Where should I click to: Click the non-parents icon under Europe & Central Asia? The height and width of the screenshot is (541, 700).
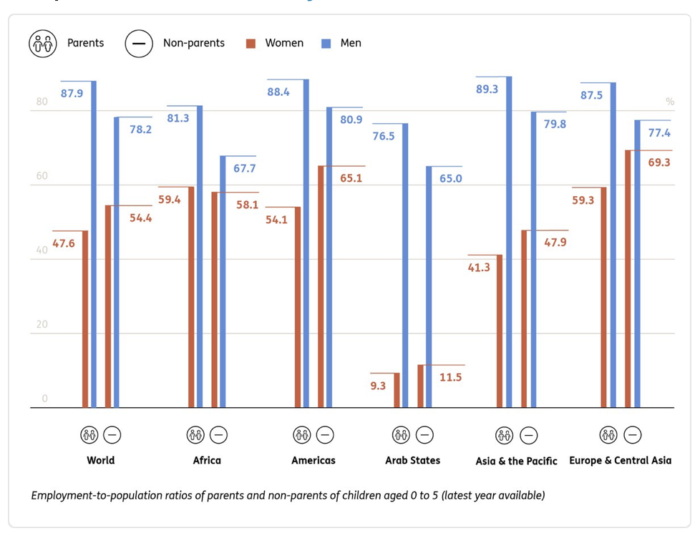point(632,435)
